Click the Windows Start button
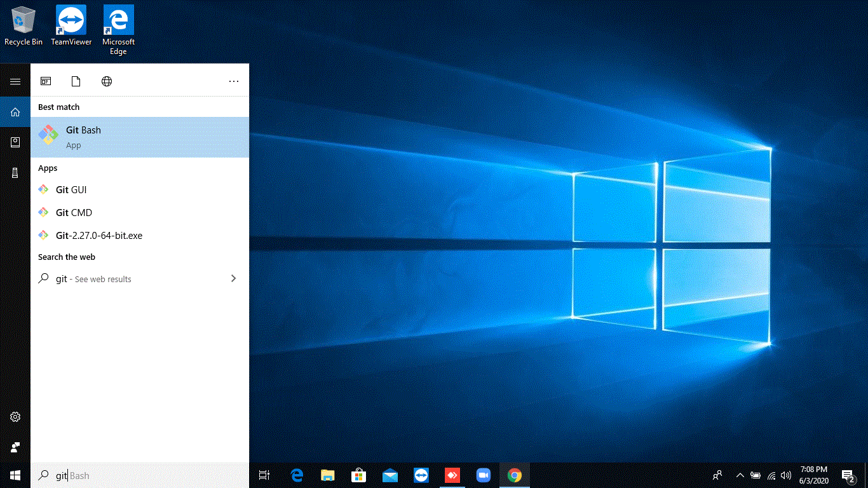This screenshot has width=868, height=488. [15, 475]
